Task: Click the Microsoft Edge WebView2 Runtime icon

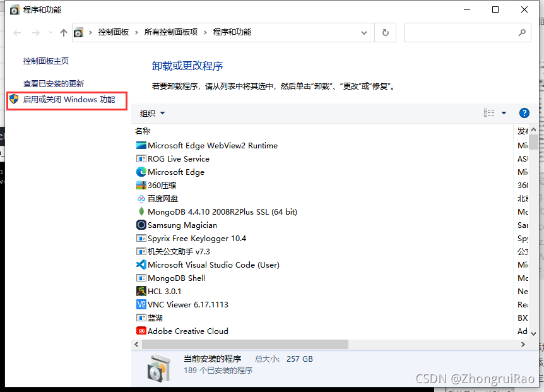Action: [x=141, y=145]
